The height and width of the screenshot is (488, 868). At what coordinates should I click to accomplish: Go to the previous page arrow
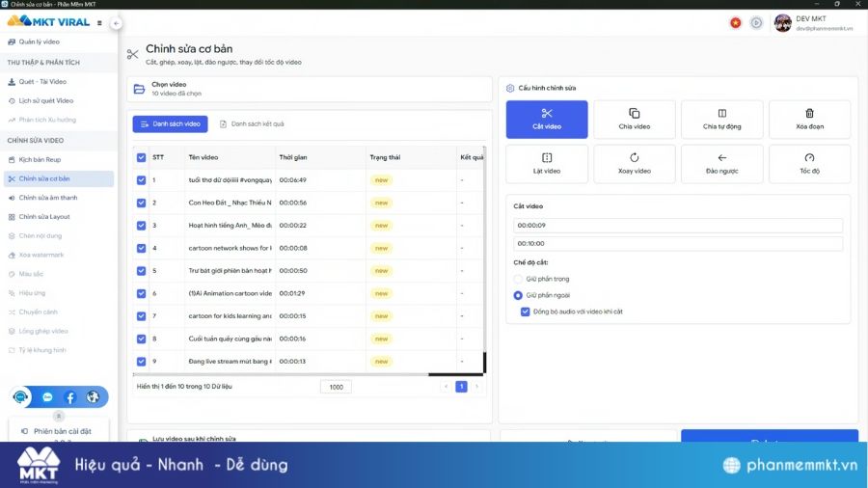click(x=446, y=386)
